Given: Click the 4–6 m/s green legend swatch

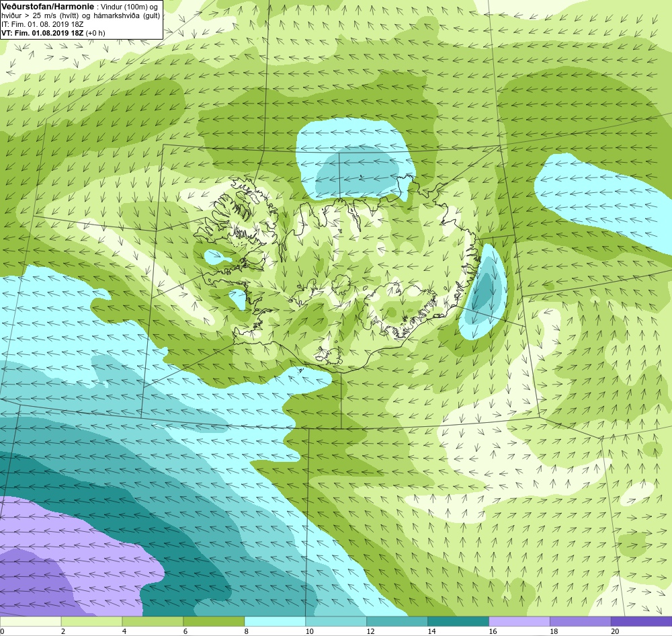Looking at the screenshot, I should point(153,621).
